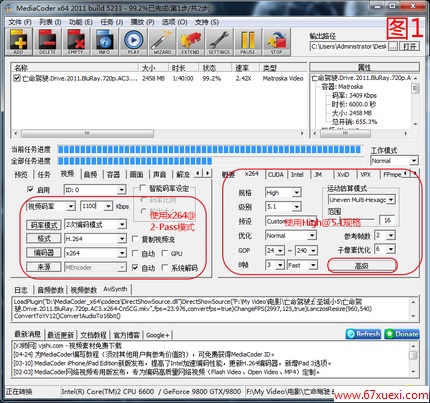Open the x264 encoder dropdown
The image size is (430, 403).
[95, 253]
